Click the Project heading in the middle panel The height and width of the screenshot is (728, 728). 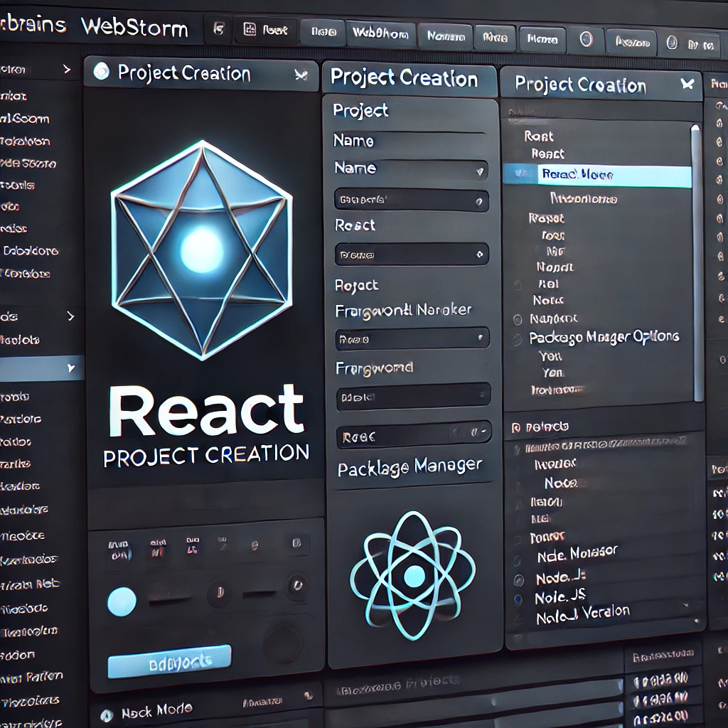360,110
